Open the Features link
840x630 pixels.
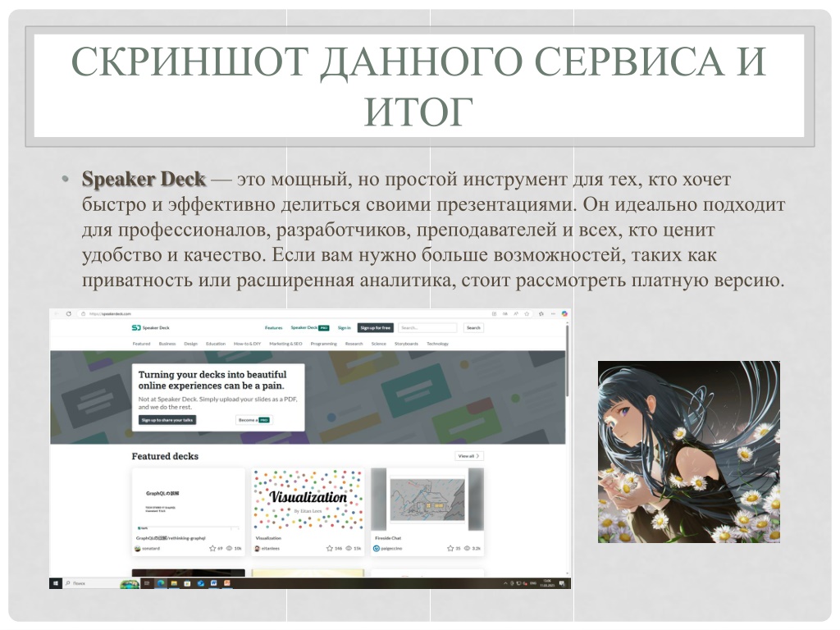273,328
